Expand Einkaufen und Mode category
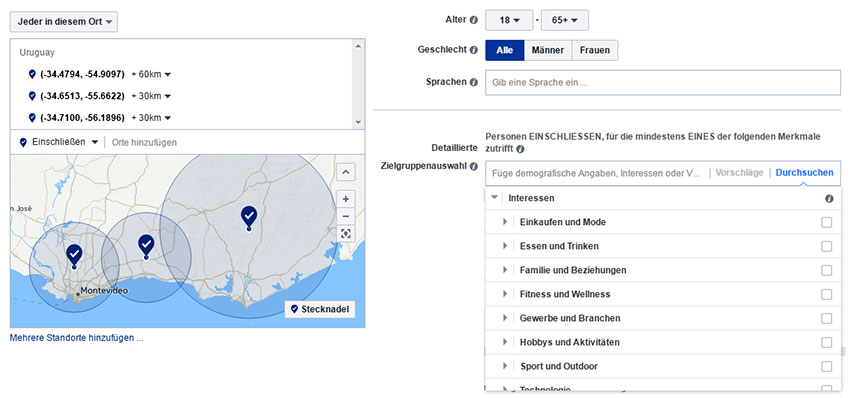The height and width of the screenshot is (398, 850). coord(505,222)
